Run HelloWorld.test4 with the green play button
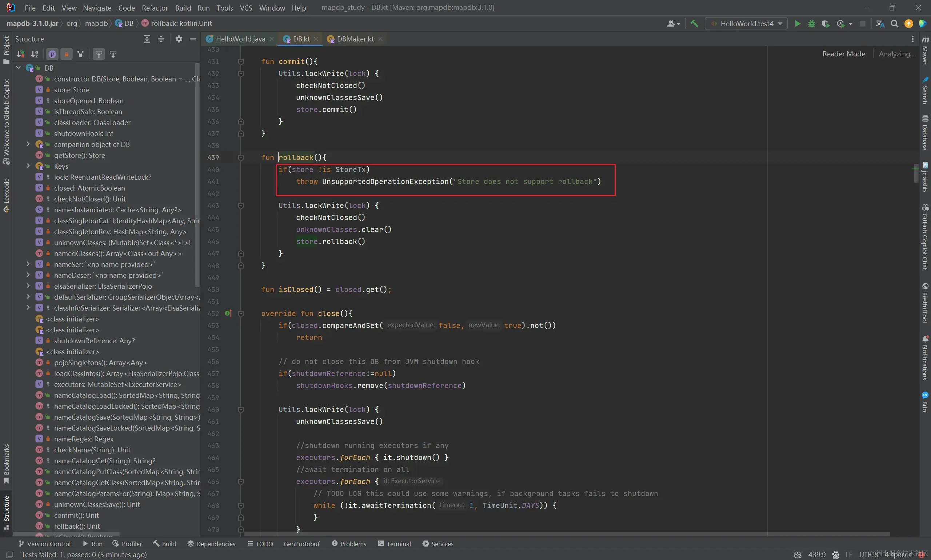The width and height of the screenshot is (931, 560). (x=798, y=24)
